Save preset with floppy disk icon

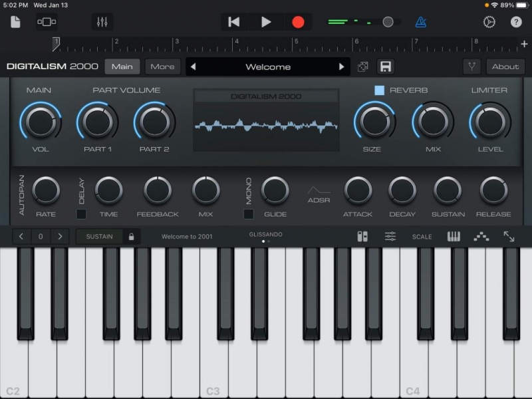tap(386, 66)
